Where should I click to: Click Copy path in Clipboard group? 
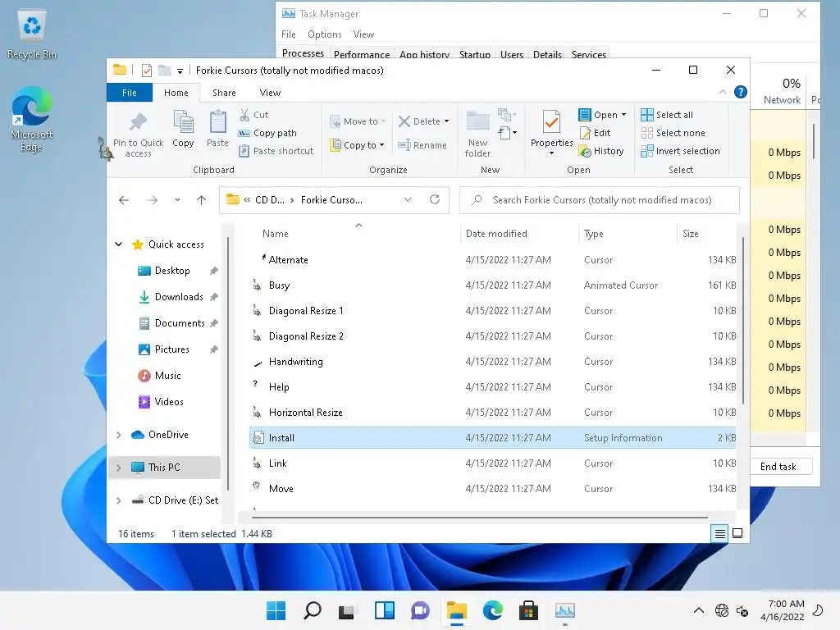pos(268,133)
